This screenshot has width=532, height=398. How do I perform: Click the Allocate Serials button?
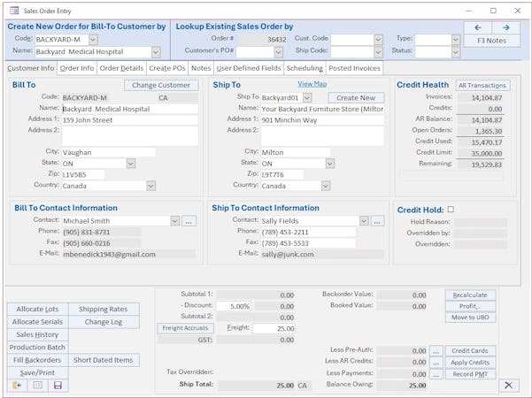point(37,322)
